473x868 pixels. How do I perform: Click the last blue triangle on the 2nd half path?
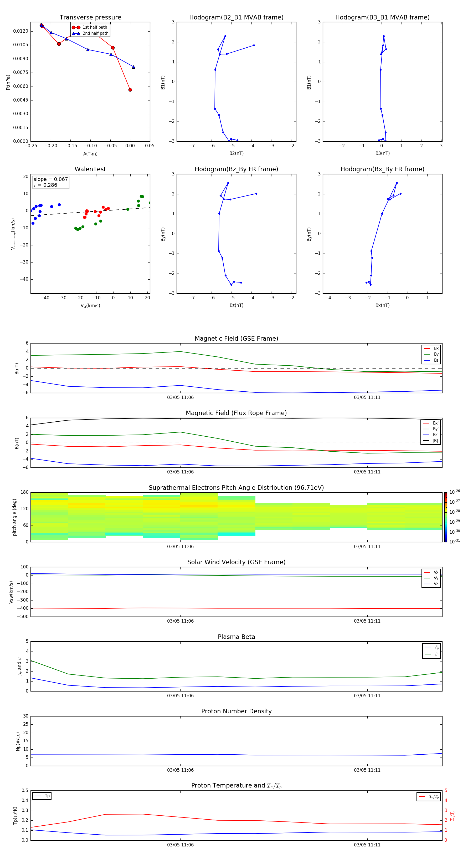pyautogui.click(x=134, y=67)
